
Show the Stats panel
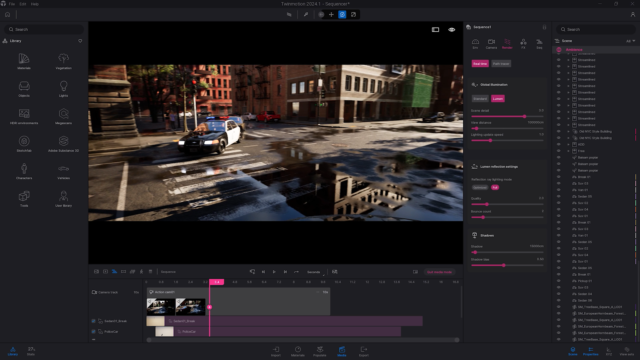click(x=31, y=351)
